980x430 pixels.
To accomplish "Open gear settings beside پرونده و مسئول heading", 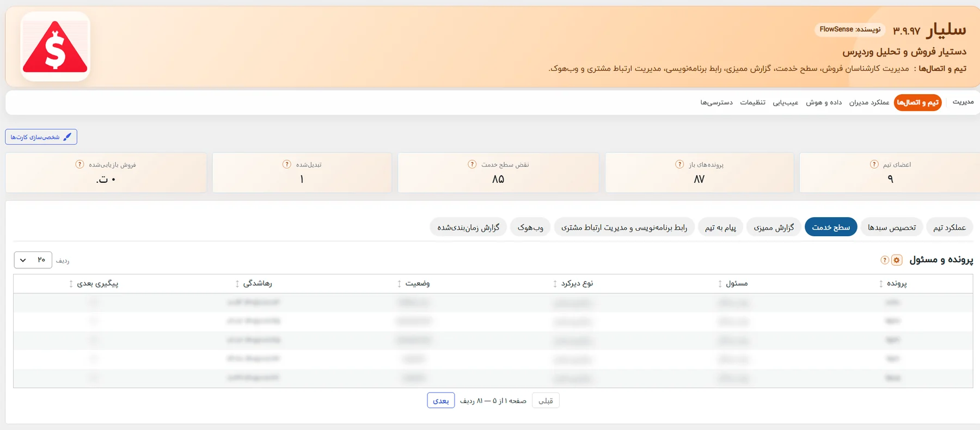I will (x=897, y=260).
